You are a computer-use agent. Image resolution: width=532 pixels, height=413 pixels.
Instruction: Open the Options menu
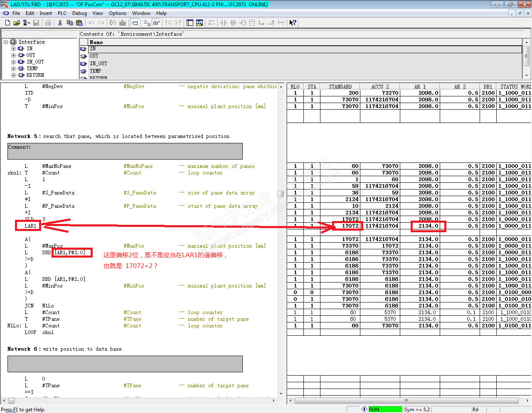tap(118, 13)
